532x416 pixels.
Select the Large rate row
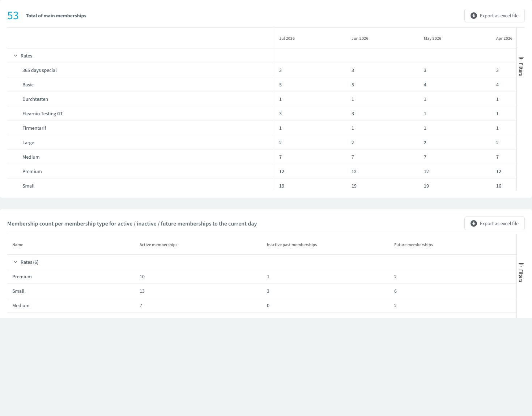click(262, 142)
